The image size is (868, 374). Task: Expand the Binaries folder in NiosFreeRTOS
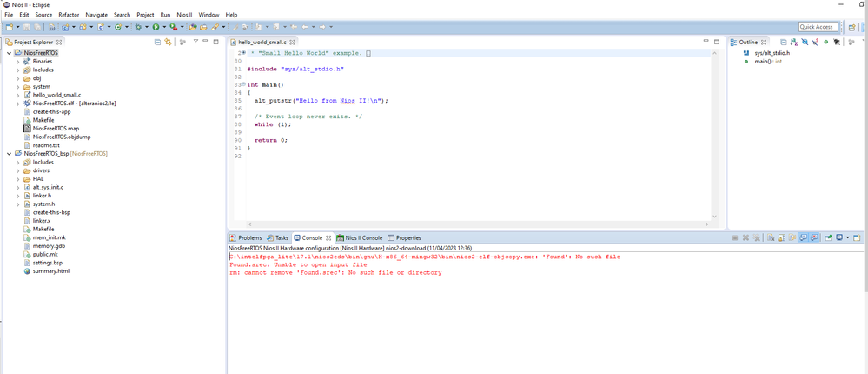tap(17, 62)
